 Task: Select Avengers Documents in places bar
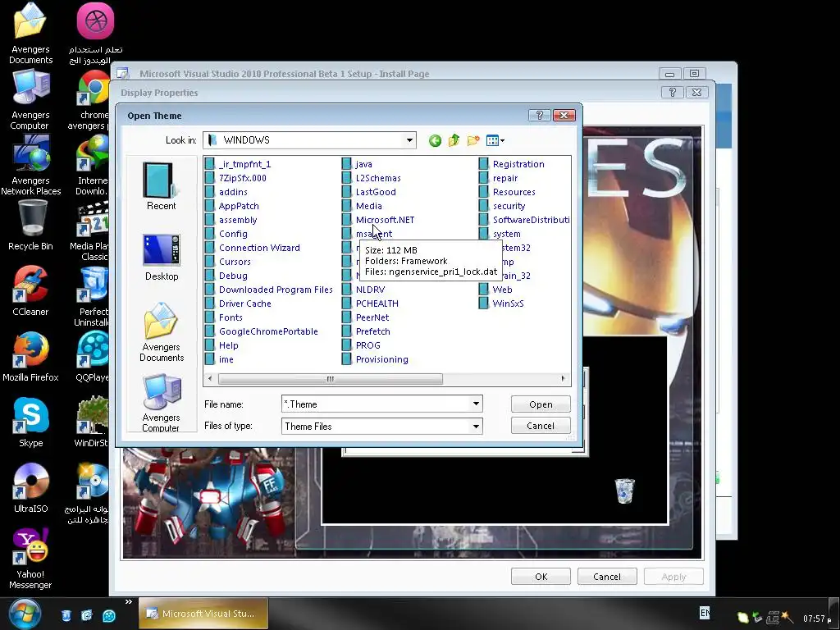click(x=162, y=332)
